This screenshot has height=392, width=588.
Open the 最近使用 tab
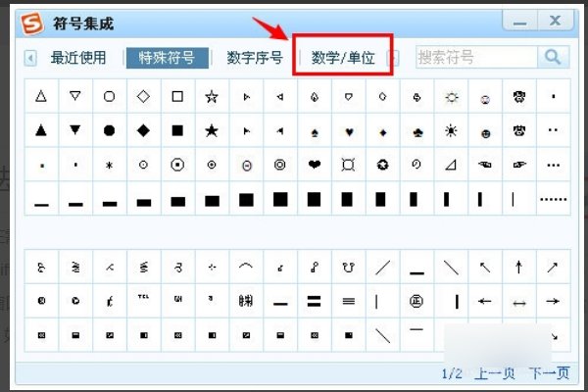pyautogui.click(x=78, y=58)
